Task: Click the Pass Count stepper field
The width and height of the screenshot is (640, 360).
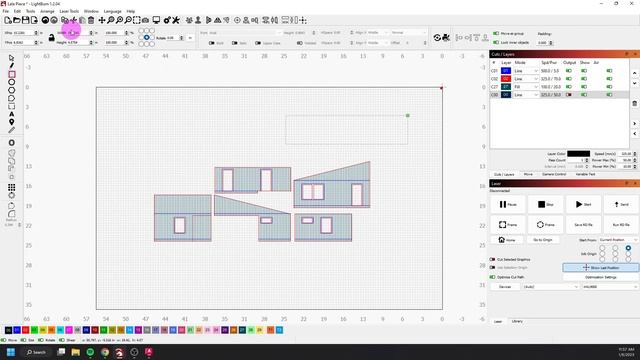Action: [x=578, y=160]
